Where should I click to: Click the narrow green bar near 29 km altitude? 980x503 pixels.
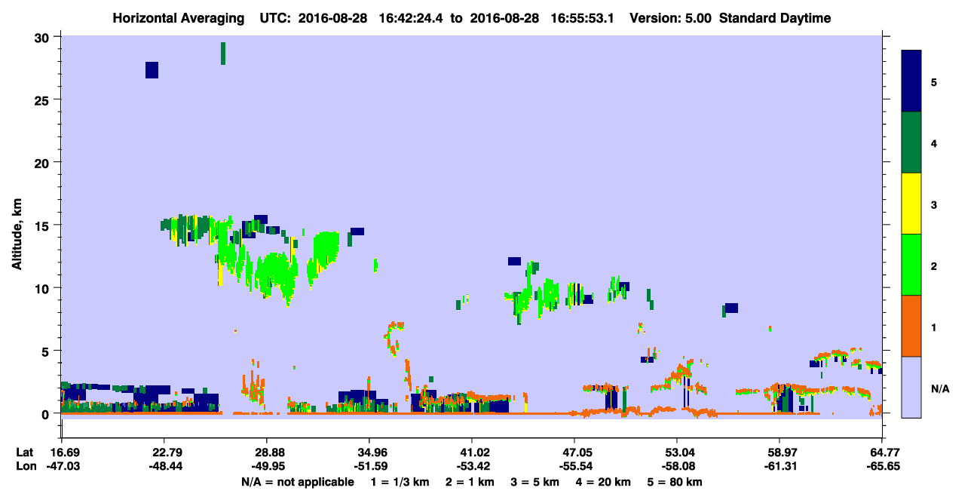[223, 54]
